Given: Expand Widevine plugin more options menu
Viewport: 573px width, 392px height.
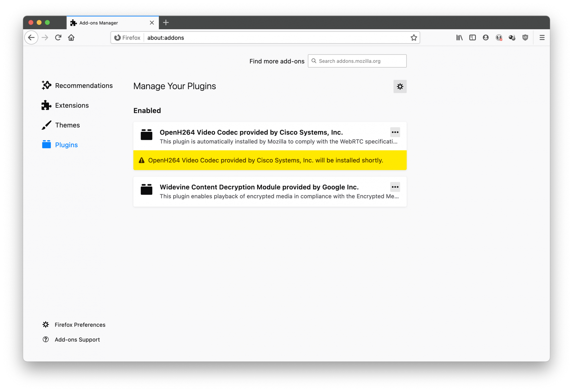Looking at the screenshot, I should click(x=395, y=187).
